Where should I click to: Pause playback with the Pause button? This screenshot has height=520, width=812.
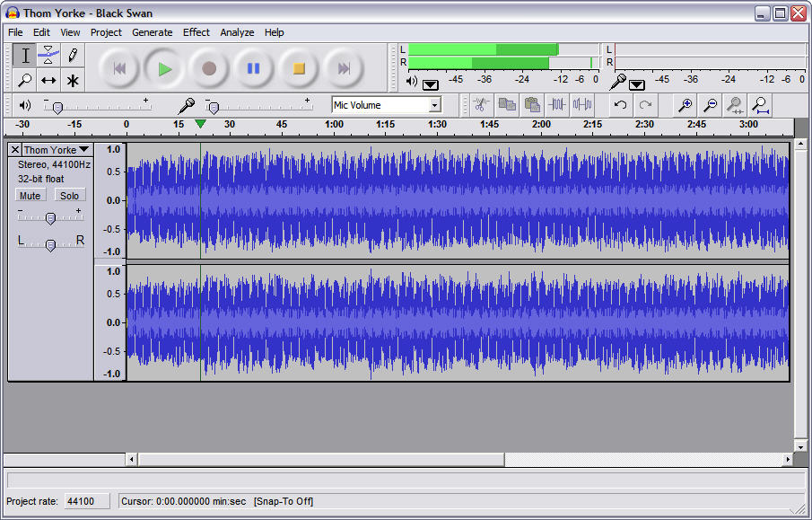click(x=253, y=68)
